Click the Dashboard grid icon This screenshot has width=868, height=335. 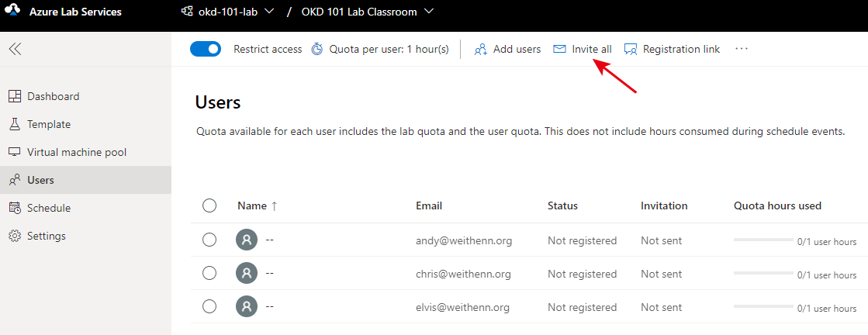[x=15, y=96]
